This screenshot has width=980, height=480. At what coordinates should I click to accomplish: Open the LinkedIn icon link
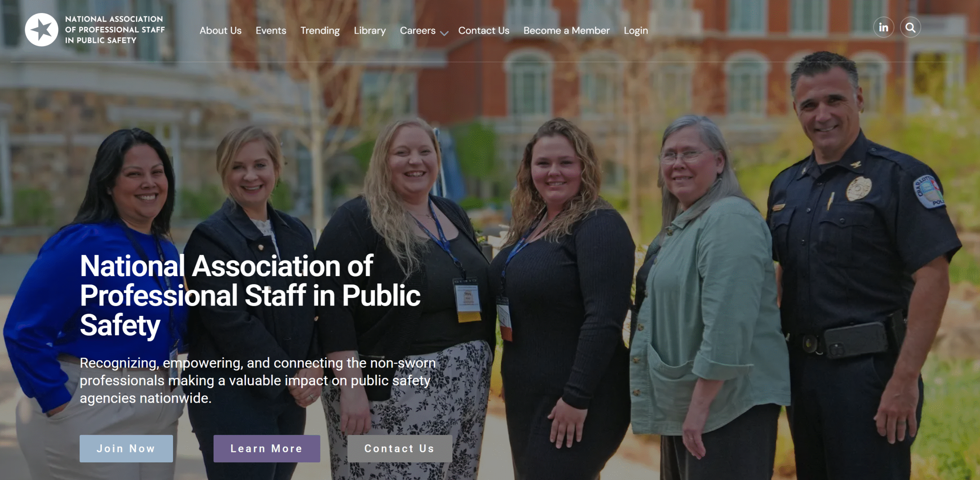coord(884,28)
